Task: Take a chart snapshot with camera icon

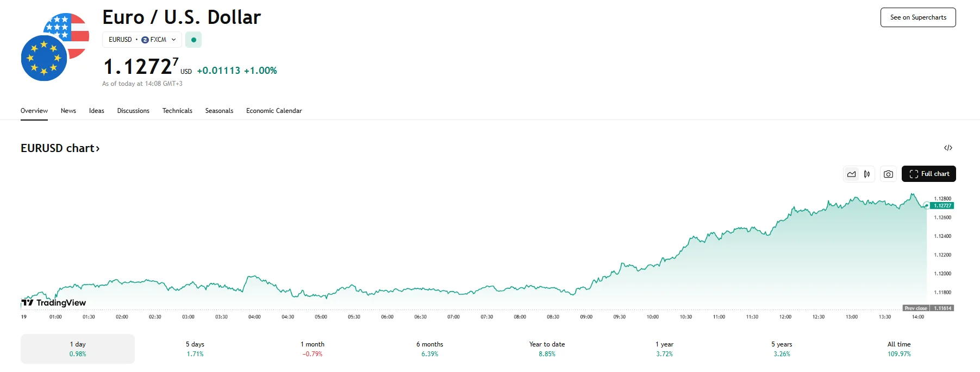Action: pos(888,174)
